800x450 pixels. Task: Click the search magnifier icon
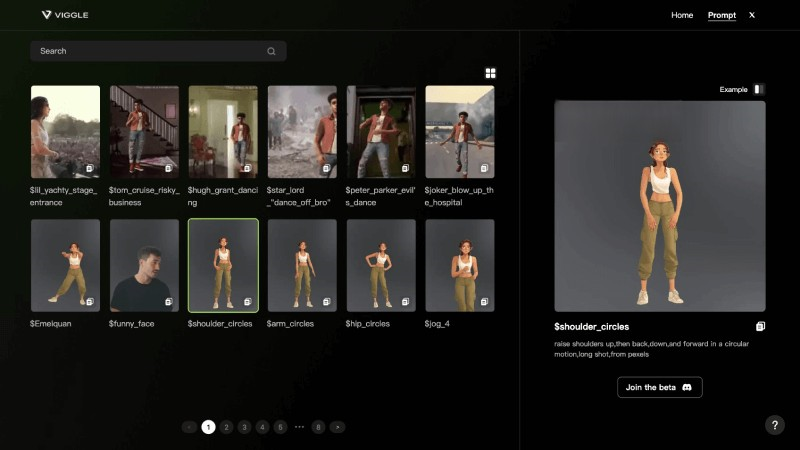click(x=271, y=51)
